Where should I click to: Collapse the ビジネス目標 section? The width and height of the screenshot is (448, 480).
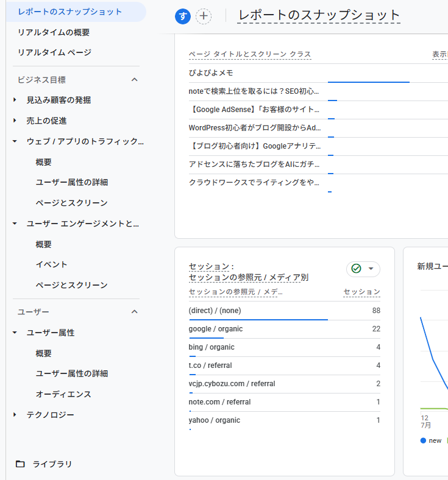point(135,80)
